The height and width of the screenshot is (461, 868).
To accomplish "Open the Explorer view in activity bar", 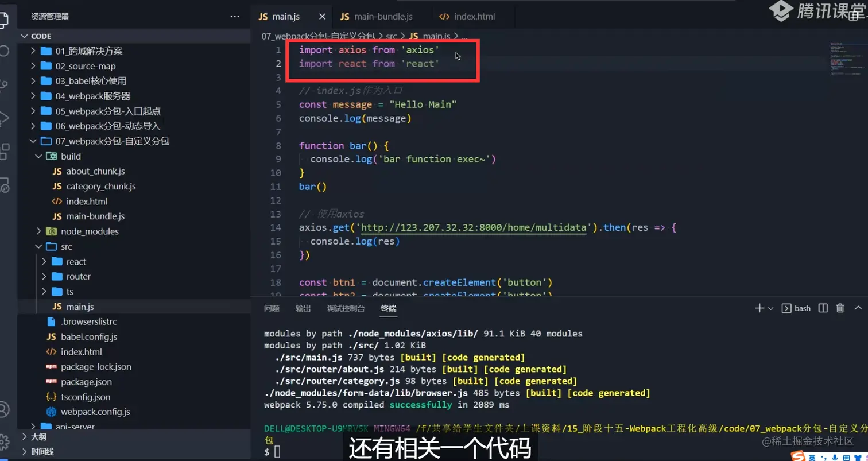I will pyautogui.click(x=3, y=20).
